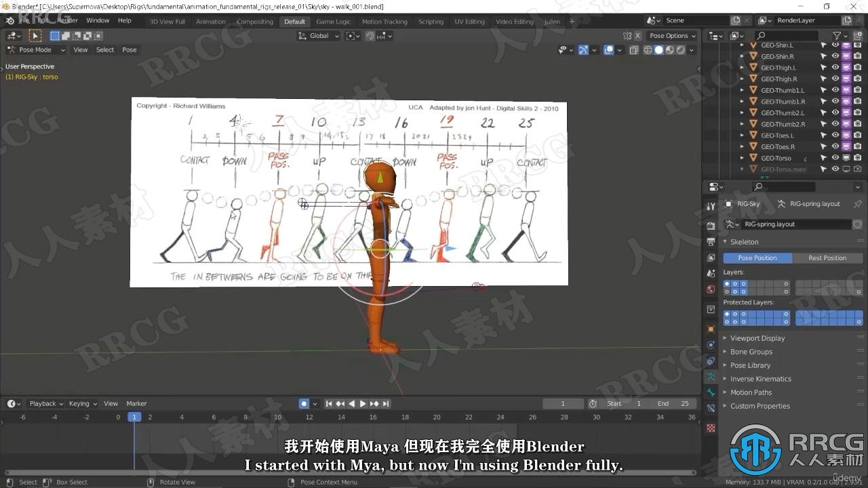Open the Help menu
This screenshot has width=868, height=488.
click(125, 20)
